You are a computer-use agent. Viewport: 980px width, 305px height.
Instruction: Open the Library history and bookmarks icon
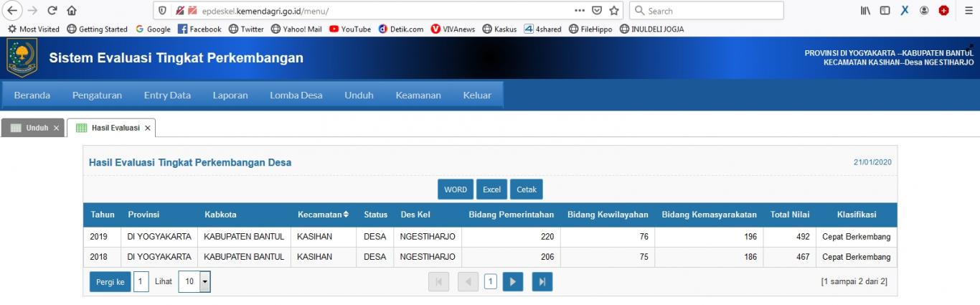(x=866, y=11)
